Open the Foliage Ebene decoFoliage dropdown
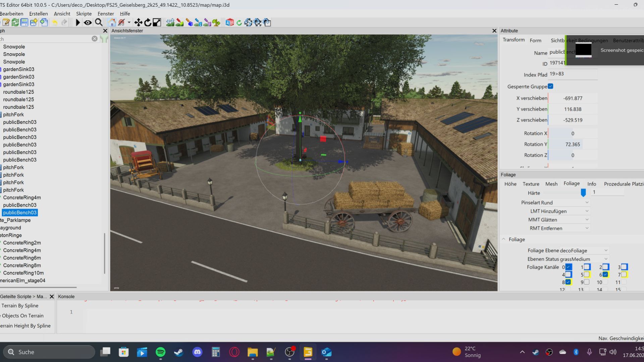644x362 pixels. click(x=584, y=250)
